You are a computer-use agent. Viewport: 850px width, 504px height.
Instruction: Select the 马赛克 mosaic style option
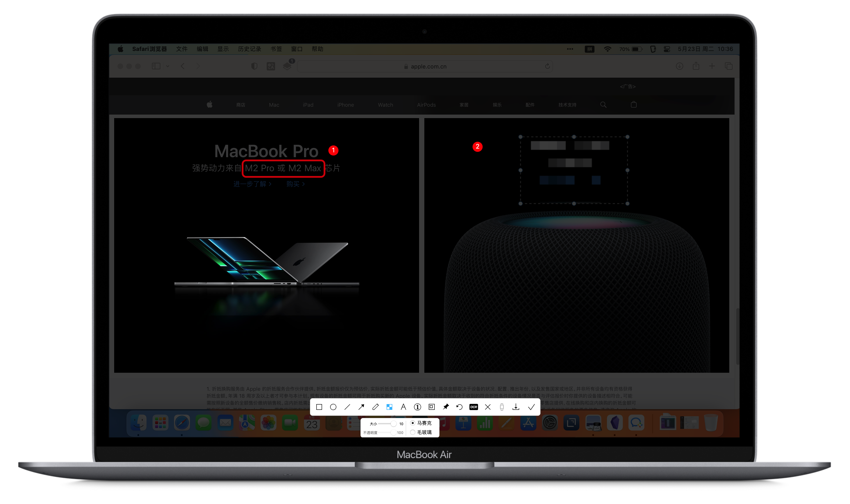(421, 423)
